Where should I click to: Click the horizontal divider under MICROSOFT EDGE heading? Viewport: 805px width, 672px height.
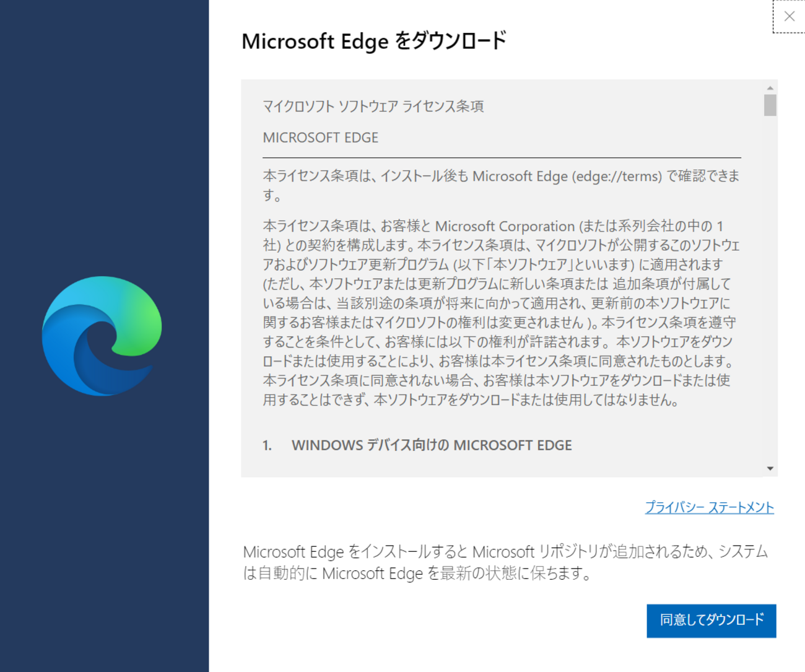[x=502, y=158]
